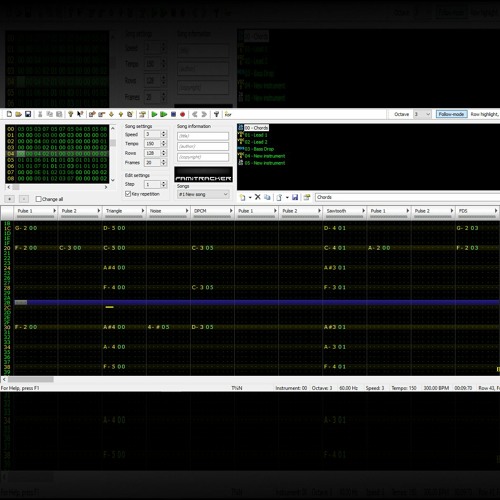Select instrument '01 - Lead 1'
Image resolution: width=500 pixels, height=500 pixels.
click(x=256, y=135)
